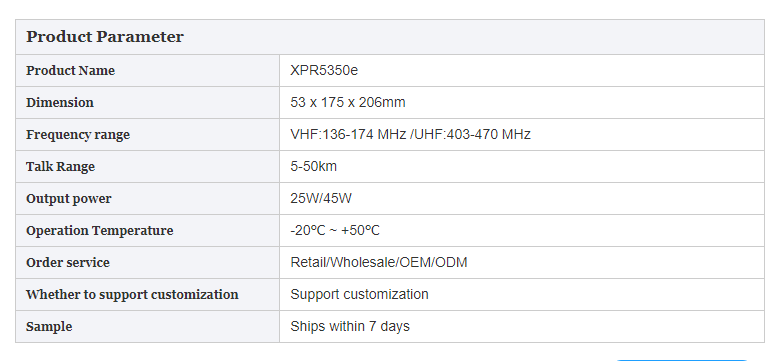Click the 53 x 175 x 206mm value
The width and height of the screenshot is (780, 361).
coord(348,102)
